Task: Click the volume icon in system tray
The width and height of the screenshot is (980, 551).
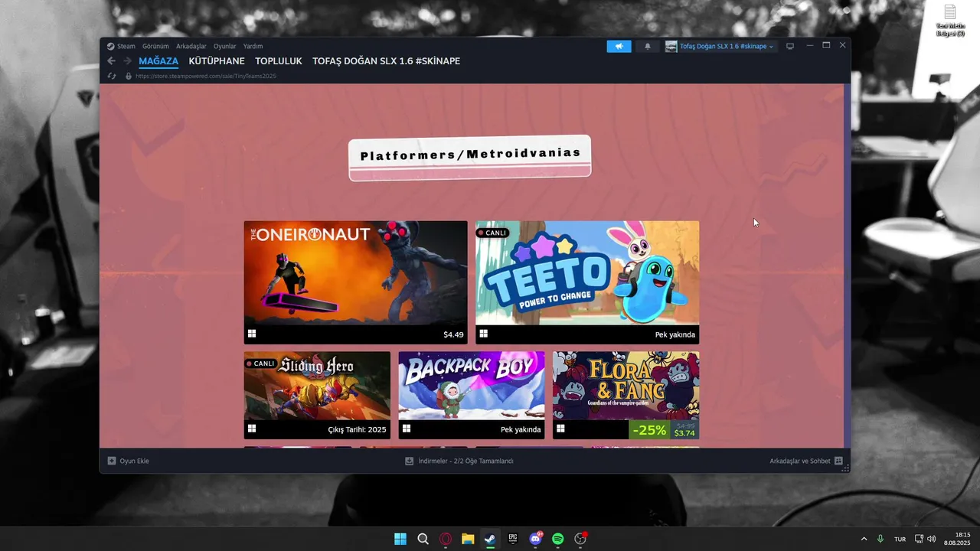Action: click(x=931, y=539)
